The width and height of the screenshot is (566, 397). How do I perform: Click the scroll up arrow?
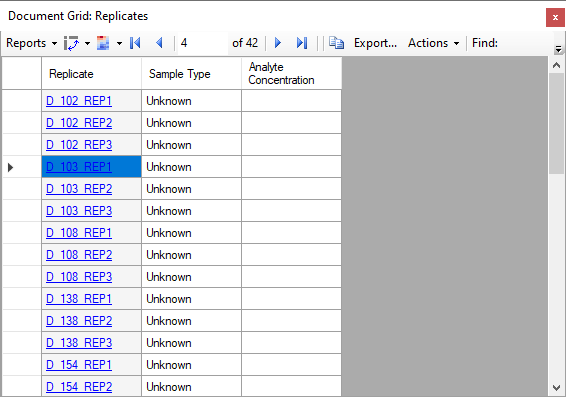click(557, 65)
